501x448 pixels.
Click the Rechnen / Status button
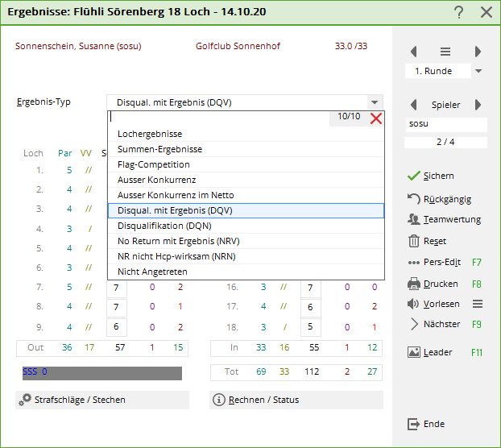(x=296, y=400)
